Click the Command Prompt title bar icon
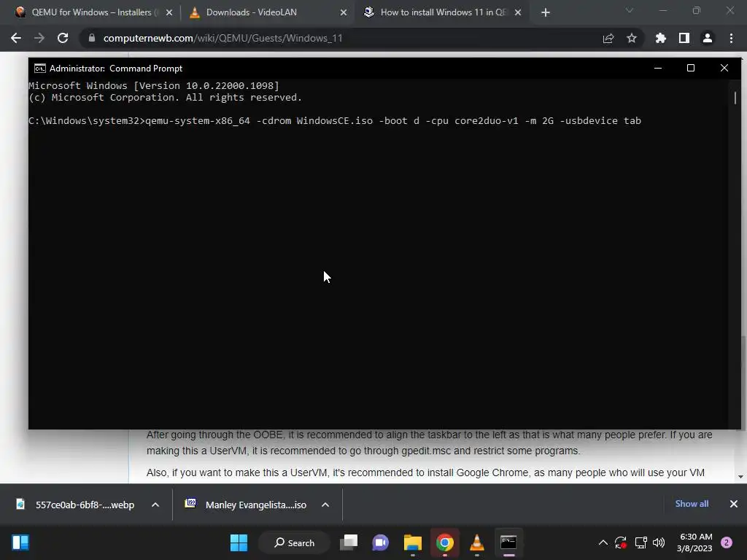The height and width of the screenshot is (560, 747). pos(40,68)
